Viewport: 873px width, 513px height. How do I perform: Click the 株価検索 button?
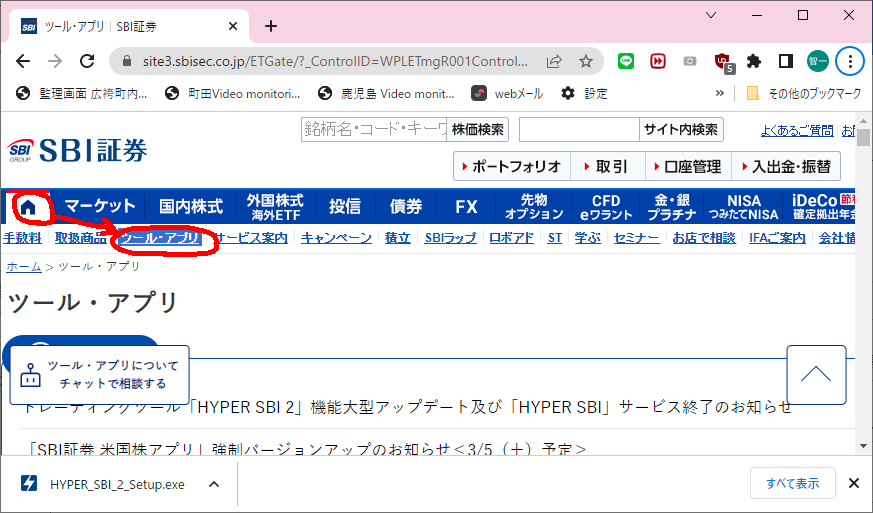click(x=478, y=129)
